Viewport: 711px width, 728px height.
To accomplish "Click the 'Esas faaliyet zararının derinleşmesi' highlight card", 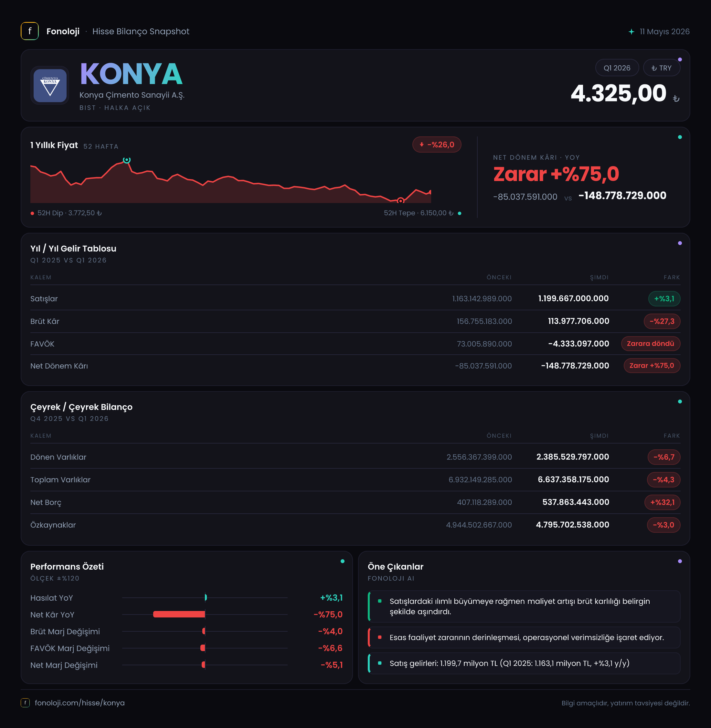I will (x=524, y=637).
